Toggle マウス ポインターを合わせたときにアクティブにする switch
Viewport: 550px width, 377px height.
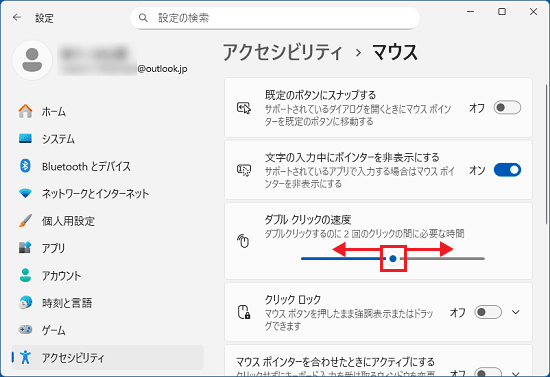488,372
